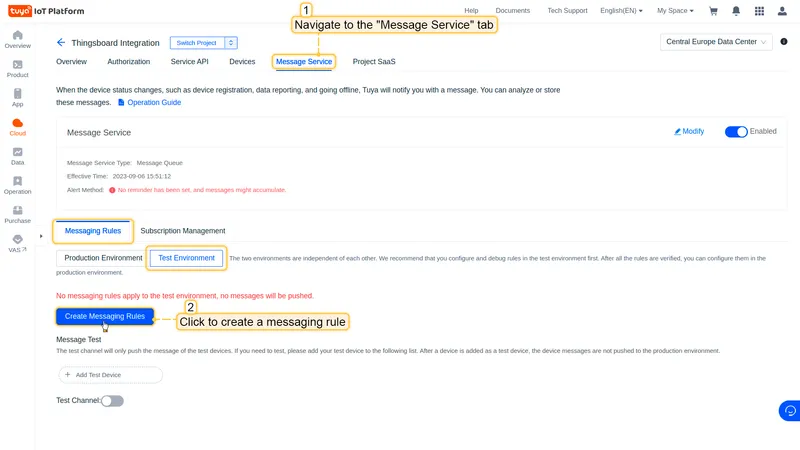
Task: Switch to the Devices tab
Action: [x=242, y=62]
